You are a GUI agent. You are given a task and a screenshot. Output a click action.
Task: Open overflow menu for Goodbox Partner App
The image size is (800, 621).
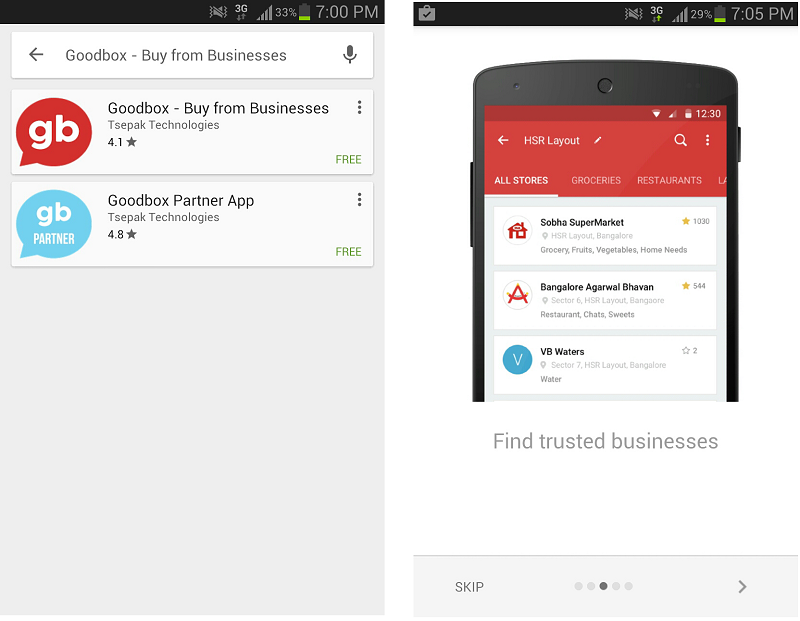pos(360,200)
